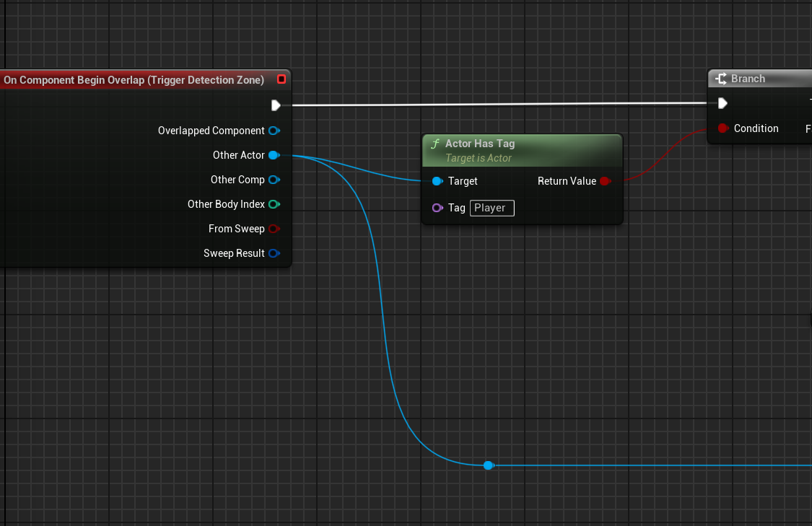This screenshot has width=812, height=526.
Task: Click the Other Actor blue output pin
Action: 274,155
